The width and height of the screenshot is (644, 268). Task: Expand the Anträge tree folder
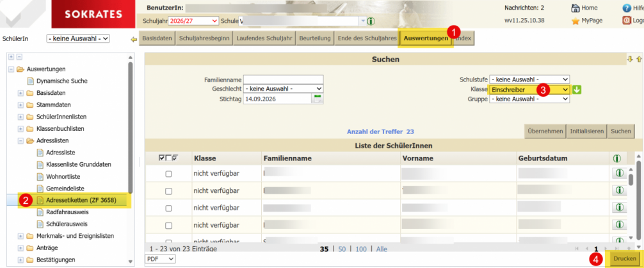point(20,248)
